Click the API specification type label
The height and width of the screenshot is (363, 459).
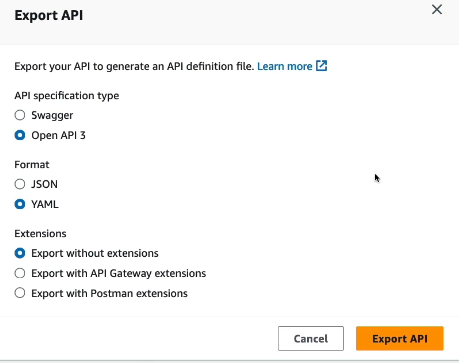pyautogui.click(x=67, y=96)
